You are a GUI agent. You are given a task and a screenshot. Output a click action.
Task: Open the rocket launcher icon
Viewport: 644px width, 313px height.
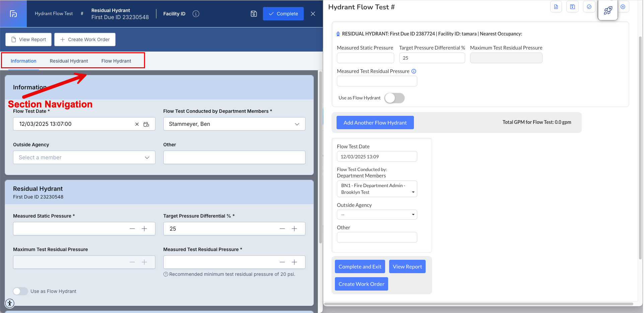607,10
